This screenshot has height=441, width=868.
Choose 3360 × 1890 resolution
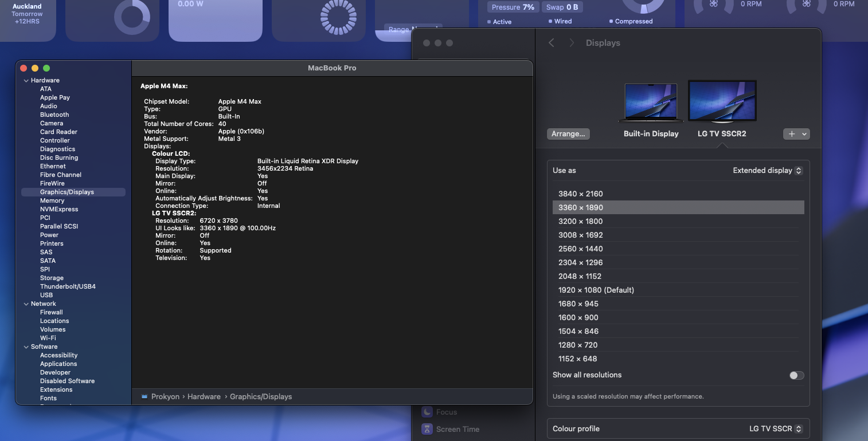(x=678, y=207)
